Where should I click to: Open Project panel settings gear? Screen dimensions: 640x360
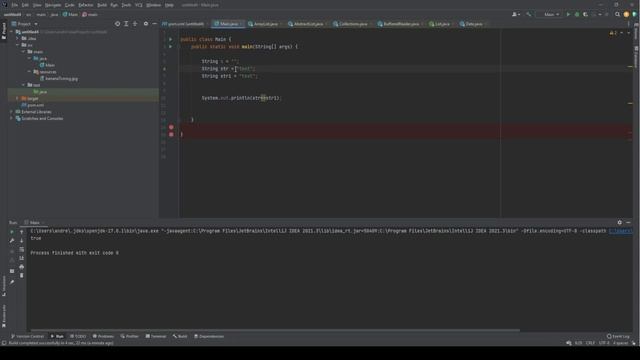[x=146, y=24]
